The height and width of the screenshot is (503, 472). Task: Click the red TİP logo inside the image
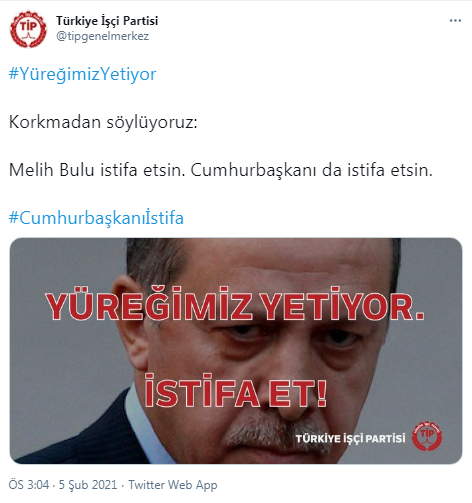[427, 436]
